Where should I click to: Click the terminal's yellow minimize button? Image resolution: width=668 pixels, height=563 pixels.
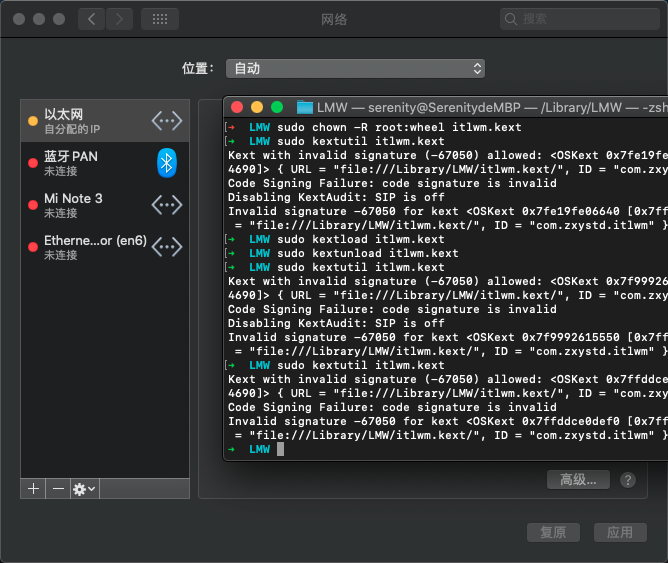pos(257,107)
